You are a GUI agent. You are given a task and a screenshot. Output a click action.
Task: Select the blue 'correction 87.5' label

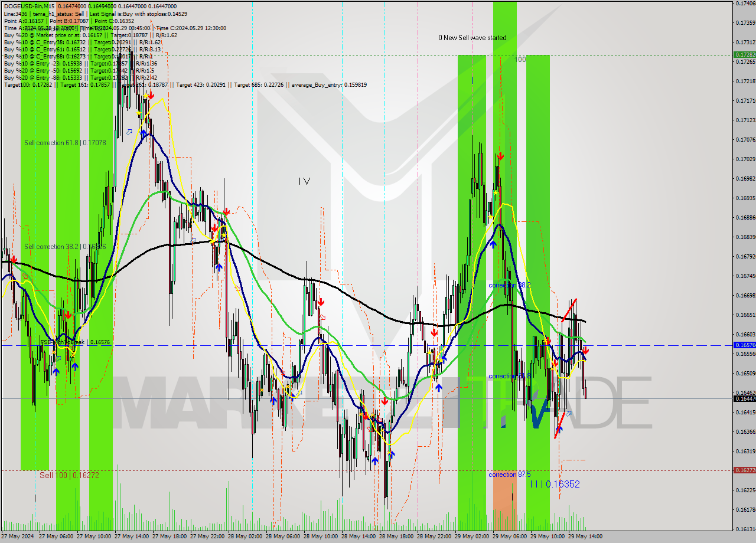(x=509, y=475)
